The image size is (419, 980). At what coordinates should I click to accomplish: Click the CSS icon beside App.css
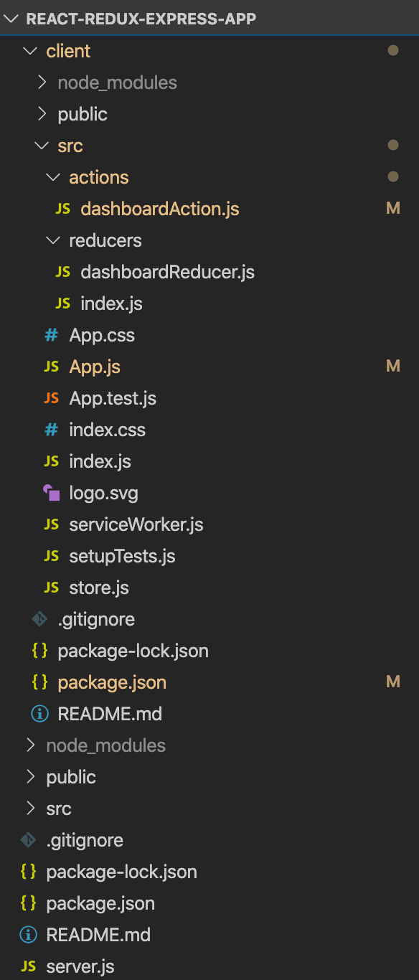(51, 334)
